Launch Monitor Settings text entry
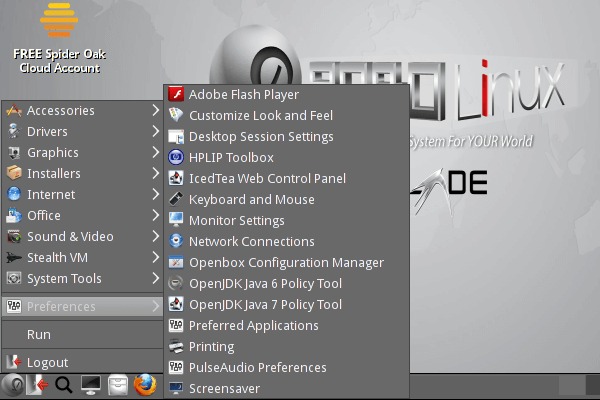 [x=236, y=221]
